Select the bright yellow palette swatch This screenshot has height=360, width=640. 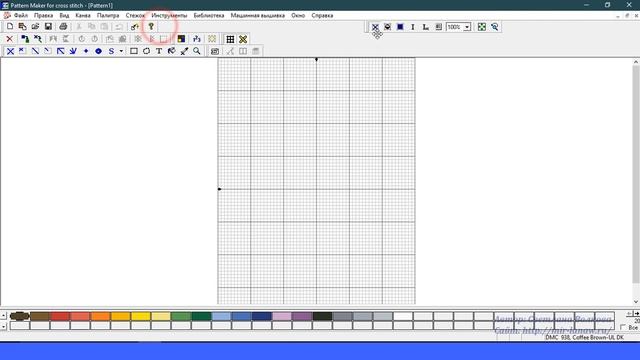(x=141, y=316)
